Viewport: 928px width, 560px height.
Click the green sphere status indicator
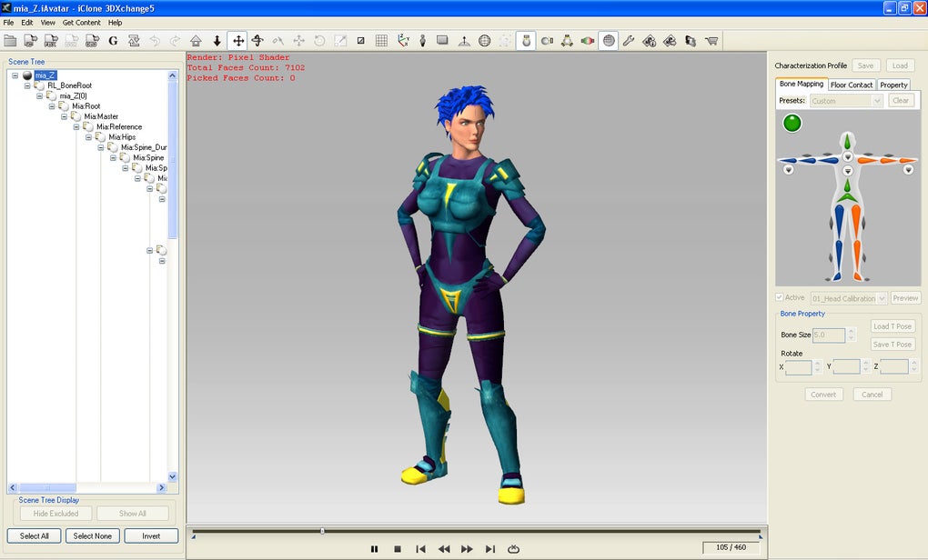[792, 123]
